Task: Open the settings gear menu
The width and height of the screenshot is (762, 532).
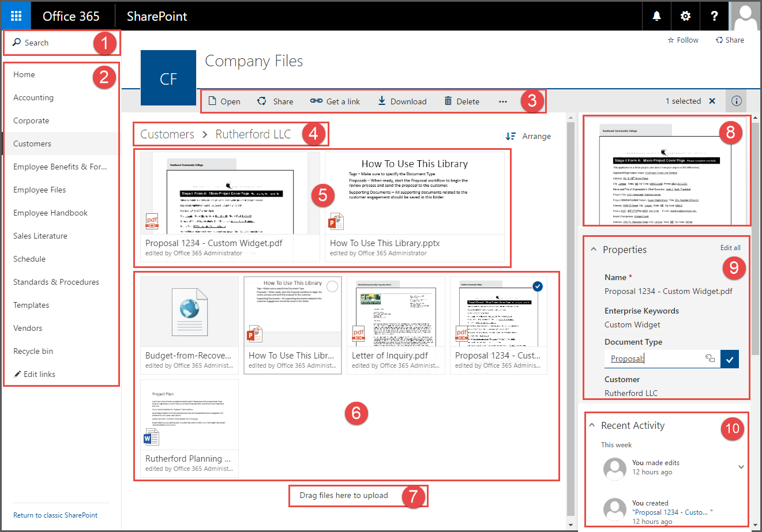Action: 685,16
